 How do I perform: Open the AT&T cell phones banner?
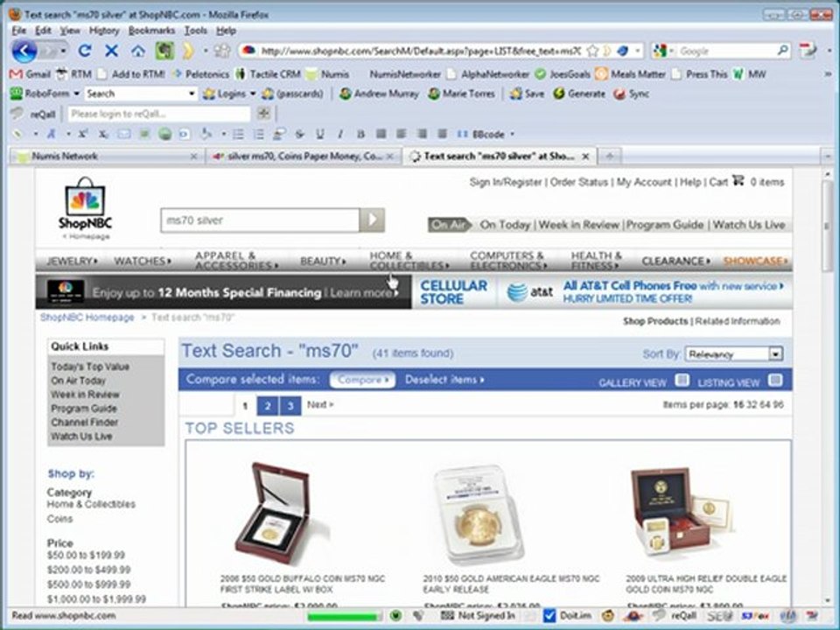645,292
